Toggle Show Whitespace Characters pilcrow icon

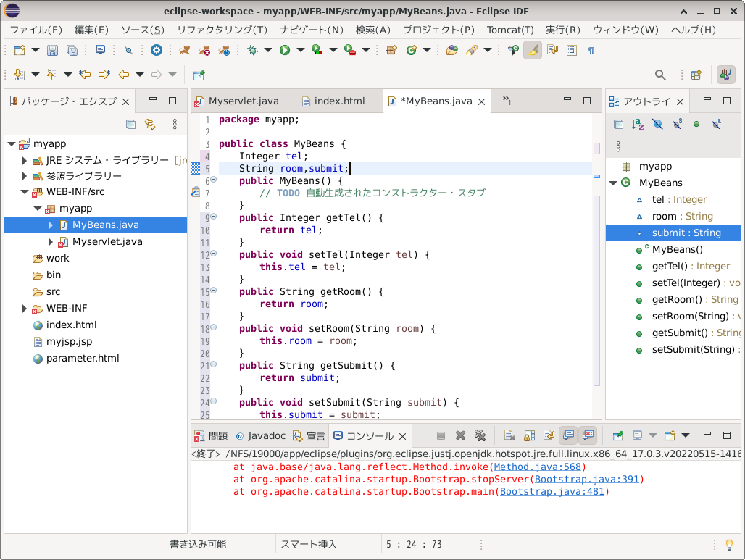(591, 50)
